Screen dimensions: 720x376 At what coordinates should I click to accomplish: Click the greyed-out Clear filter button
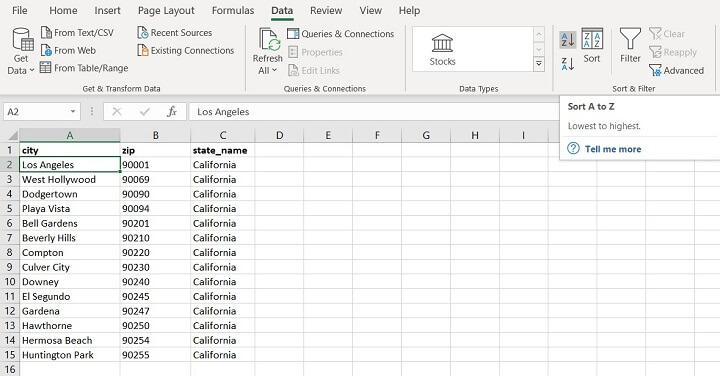[667, 34]
